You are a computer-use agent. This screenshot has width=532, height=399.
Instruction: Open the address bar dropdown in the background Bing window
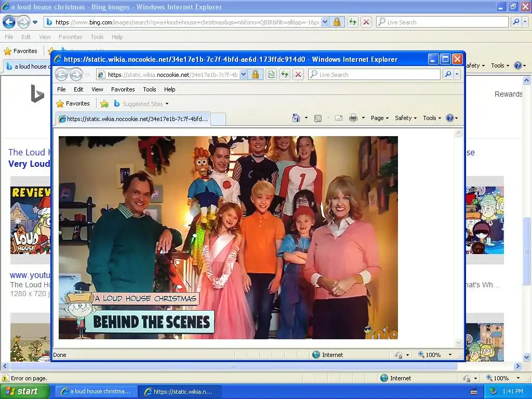point(325,22)
